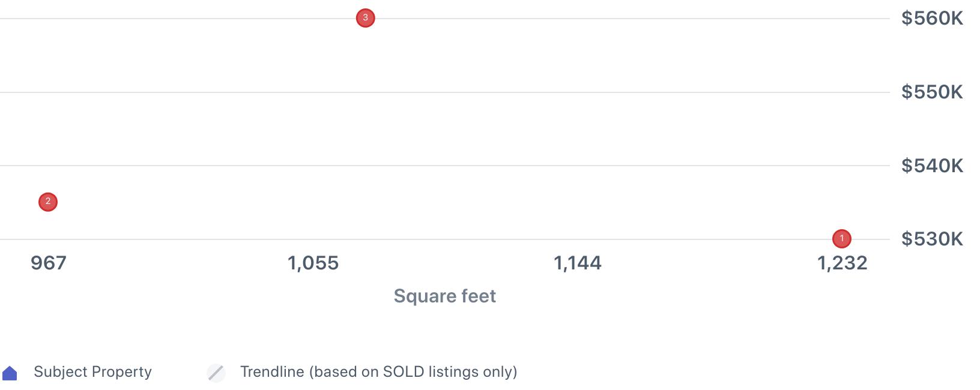Click the 1,144 square feet tick label
The image size is (980, 390).
tap(577, 263)
